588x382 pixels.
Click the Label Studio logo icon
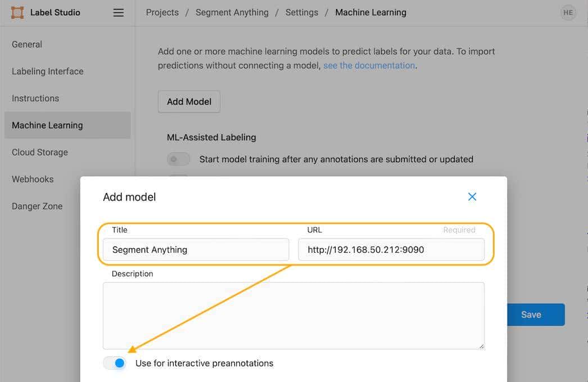17,12
